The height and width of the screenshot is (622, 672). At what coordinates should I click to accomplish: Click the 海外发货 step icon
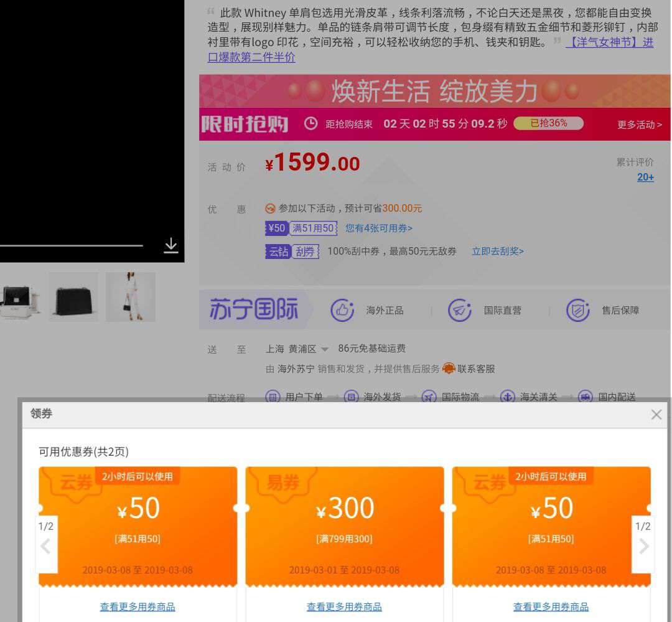[x=351, y=397]
